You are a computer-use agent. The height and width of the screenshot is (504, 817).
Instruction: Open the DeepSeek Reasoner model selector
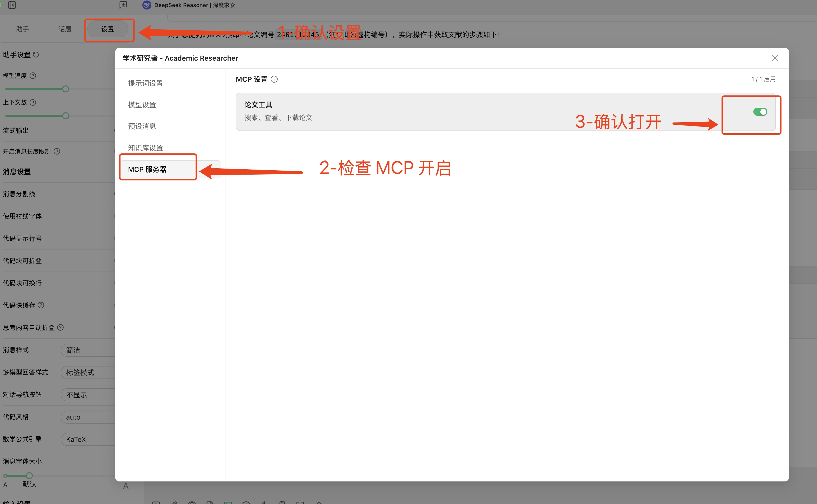click(x=189, y=5)
